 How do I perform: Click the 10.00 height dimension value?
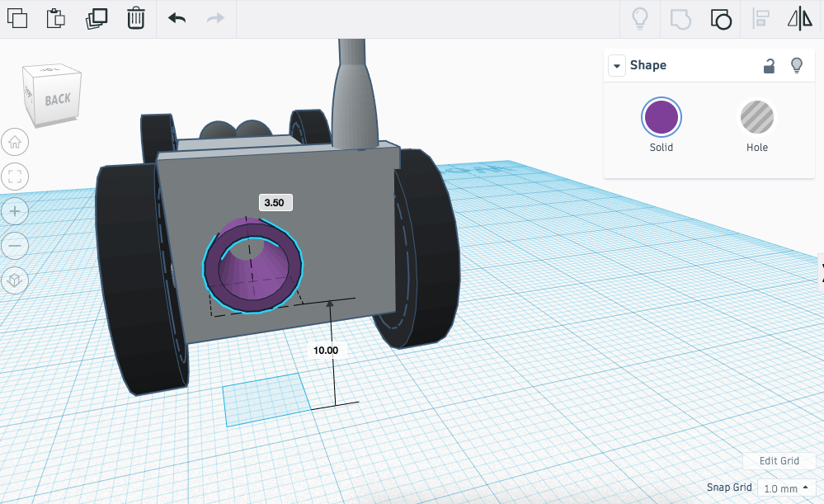[x=326, y=350]
